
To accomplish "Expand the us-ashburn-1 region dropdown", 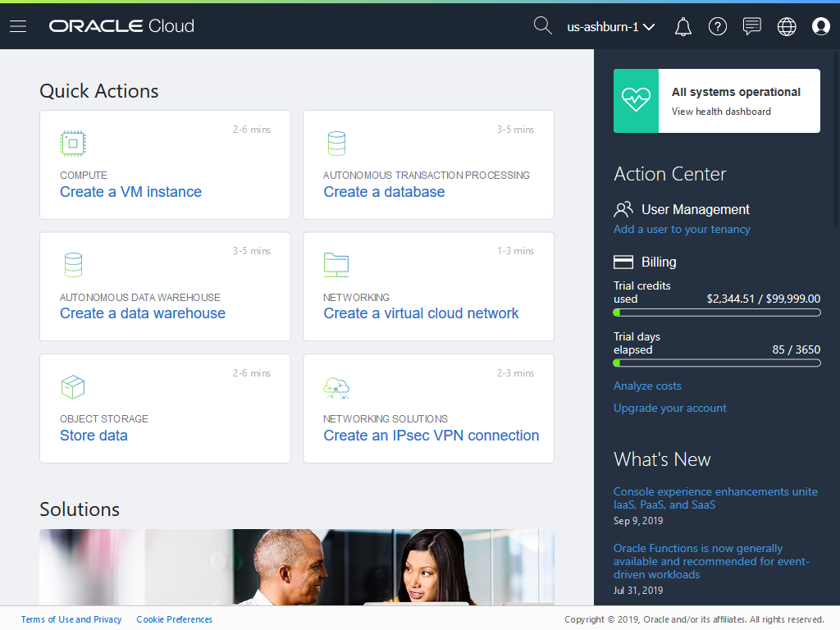I will (x=611, y=27).
